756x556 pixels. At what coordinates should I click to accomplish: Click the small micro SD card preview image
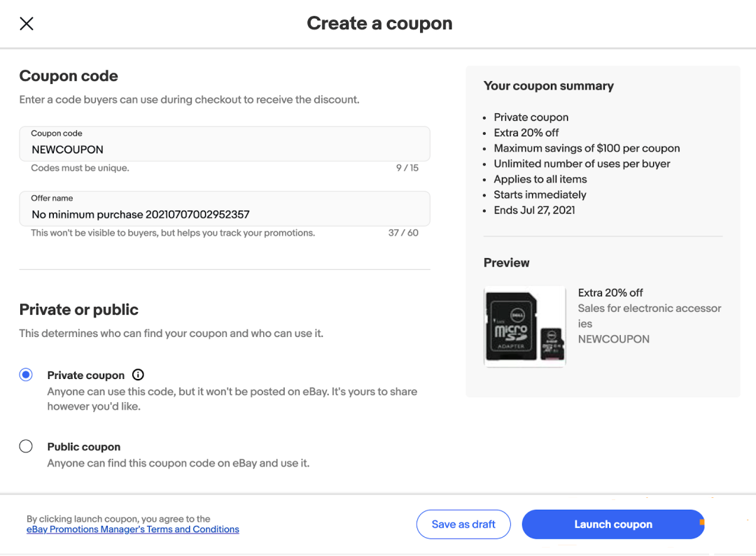[552, 343]
